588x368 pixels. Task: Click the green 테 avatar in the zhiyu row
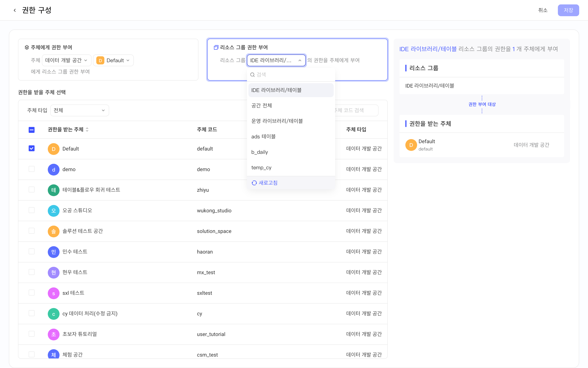tap(53, 190)
